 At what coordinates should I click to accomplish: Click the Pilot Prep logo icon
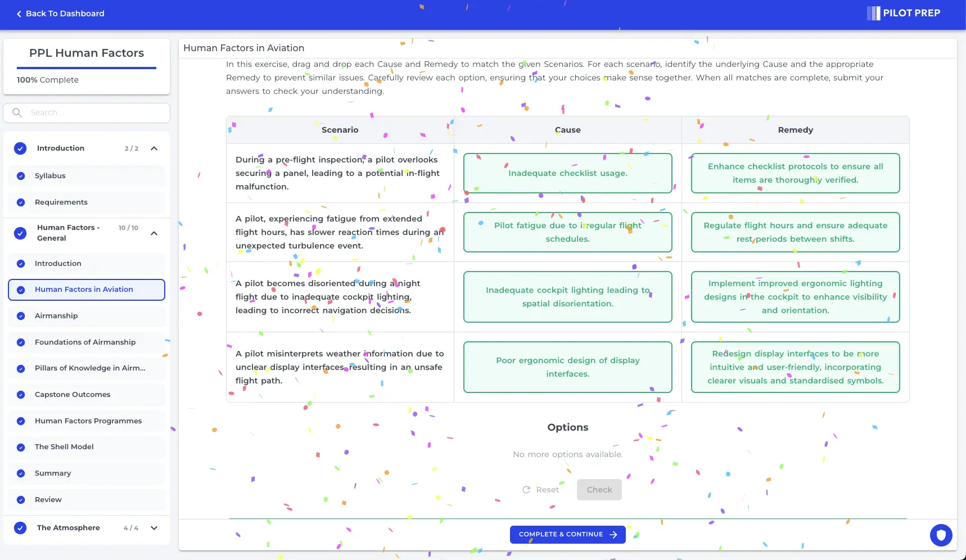(873, 13)
